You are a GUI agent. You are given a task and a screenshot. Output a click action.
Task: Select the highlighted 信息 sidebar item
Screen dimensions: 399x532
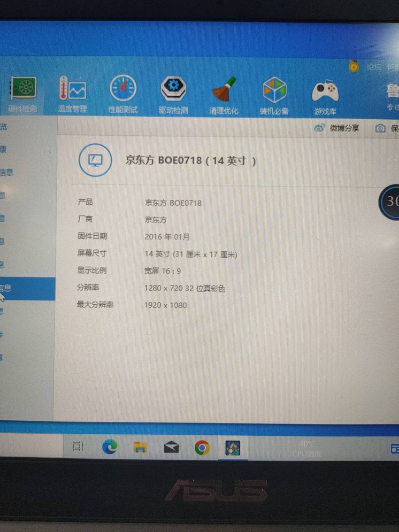click(x=27, y=289)
